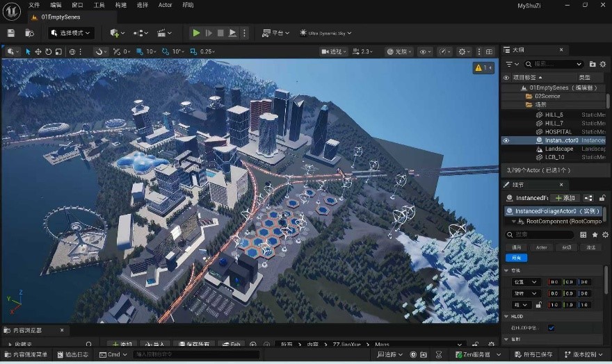Open the 位置 dropdown in the transform section
This screenshot has width=612, height=364.
[525, 282]
